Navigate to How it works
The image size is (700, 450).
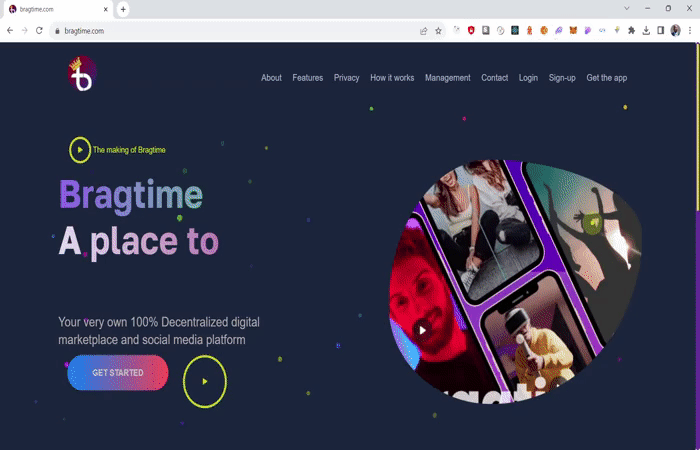click(x=392, y=78)
